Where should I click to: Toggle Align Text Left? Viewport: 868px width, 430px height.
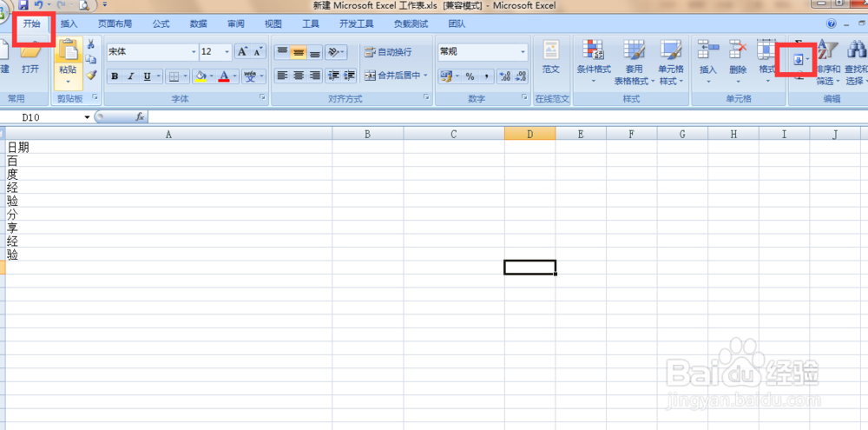click(282, 76)
